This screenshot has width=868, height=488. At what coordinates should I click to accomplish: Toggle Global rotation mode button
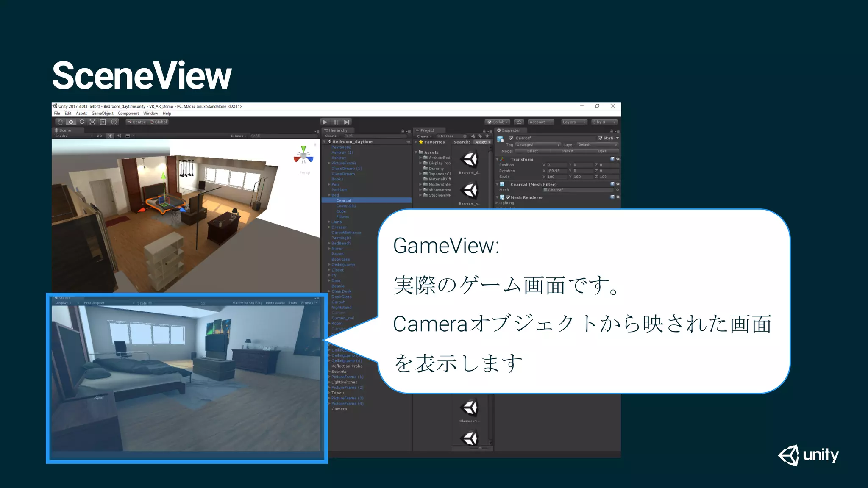pyautogui.click(x=159, y=122)
